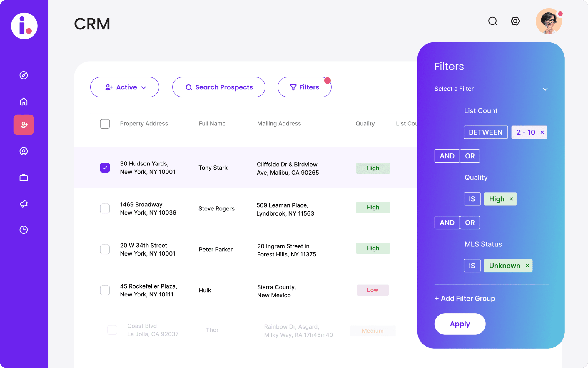Open the Briefcase icon in sidebar
Screen dimensions: 588x368
click(x=24, y=177)
